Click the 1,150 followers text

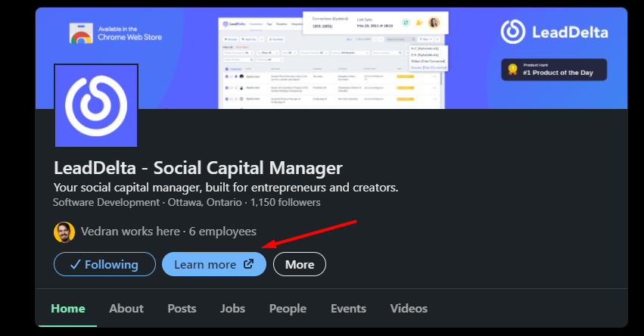(x=285, y=203)
